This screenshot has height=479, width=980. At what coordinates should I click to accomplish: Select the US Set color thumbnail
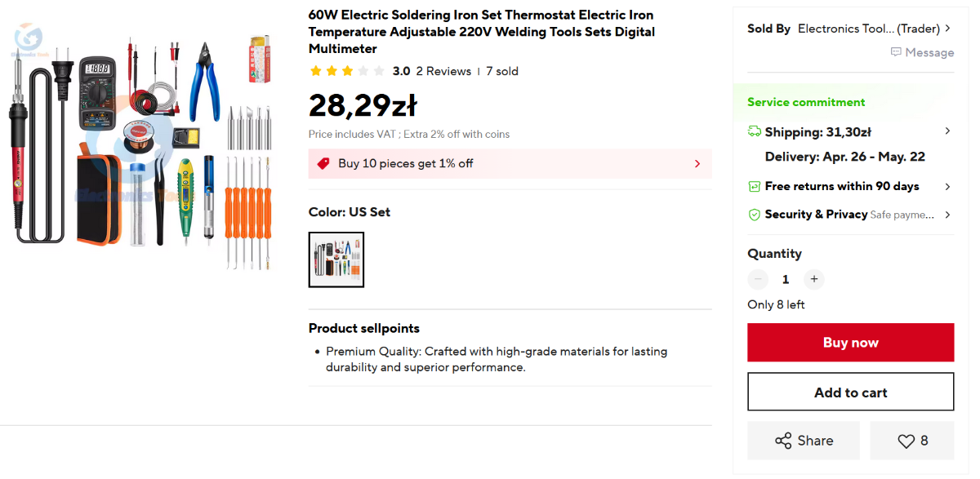tap(336, 259)
